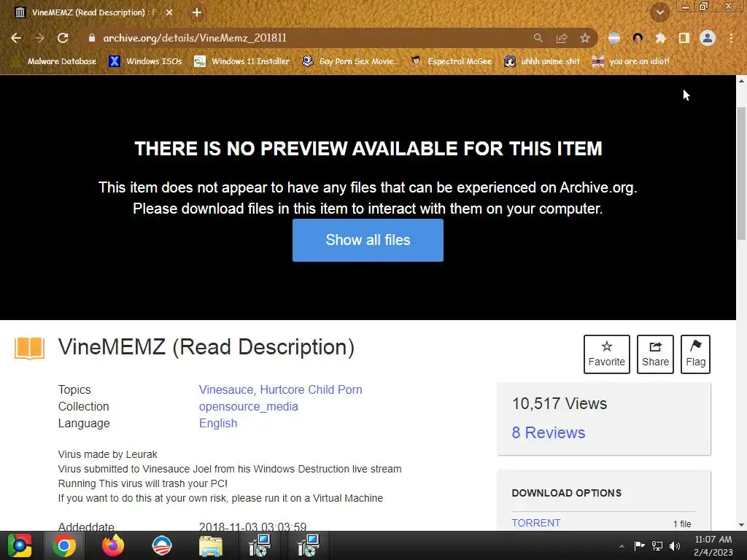Flag this item
Screen dimensions: 747x560
click(x=695, y=354)
